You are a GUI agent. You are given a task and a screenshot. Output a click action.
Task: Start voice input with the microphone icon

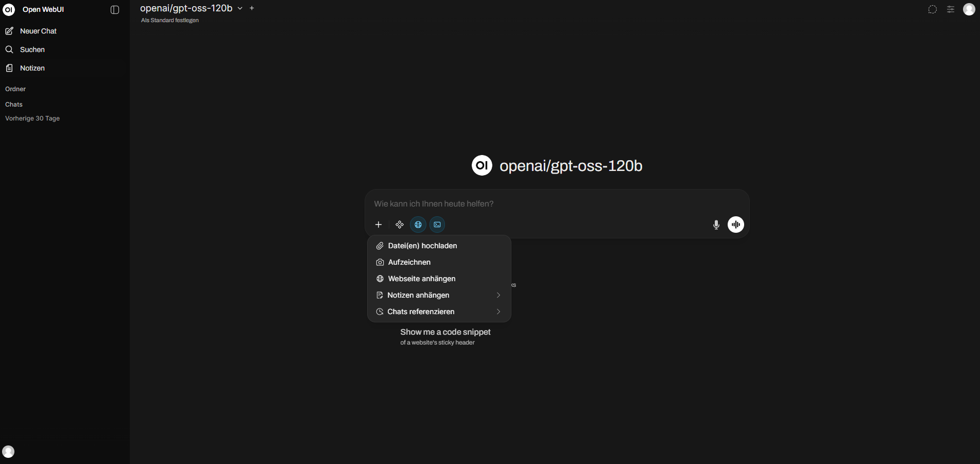pyautogui.click(x=716, y=225)
